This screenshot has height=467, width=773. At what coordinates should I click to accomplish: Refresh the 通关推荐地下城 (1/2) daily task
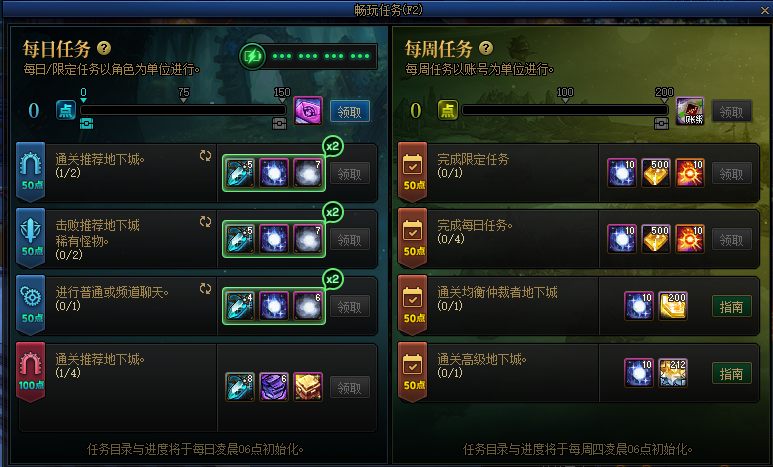(205, 156)
